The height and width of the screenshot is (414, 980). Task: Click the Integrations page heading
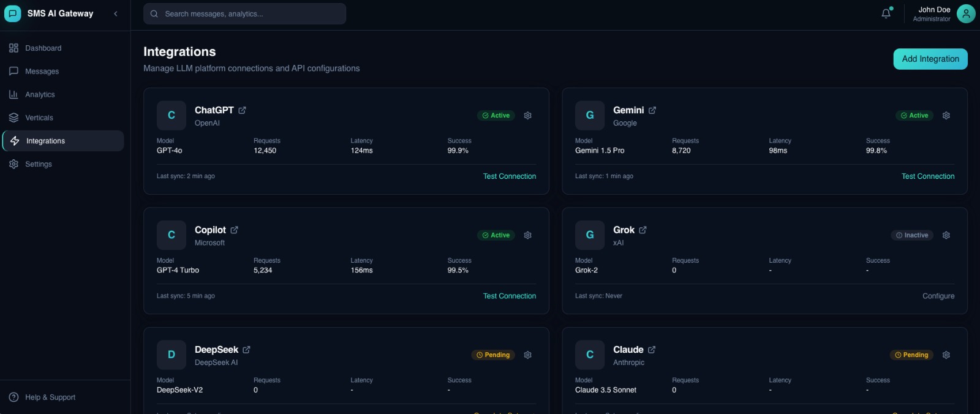[179, 51]
